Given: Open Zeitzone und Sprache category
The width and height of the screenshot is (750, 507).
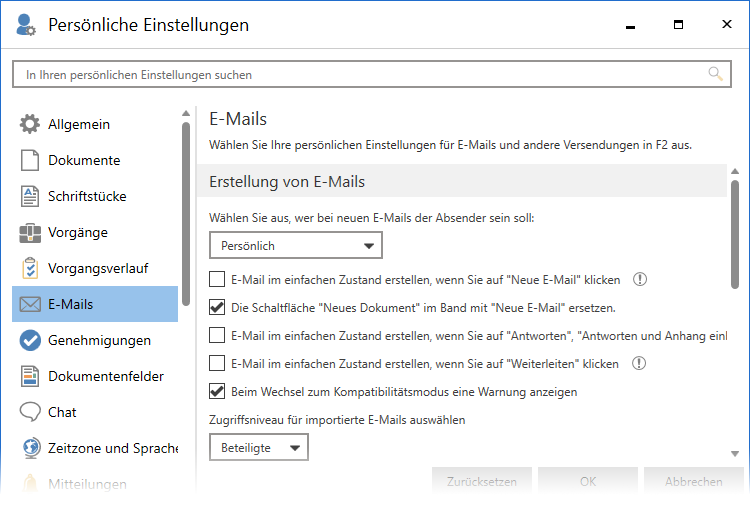Looking at the screenshot, I should (95, 448).
